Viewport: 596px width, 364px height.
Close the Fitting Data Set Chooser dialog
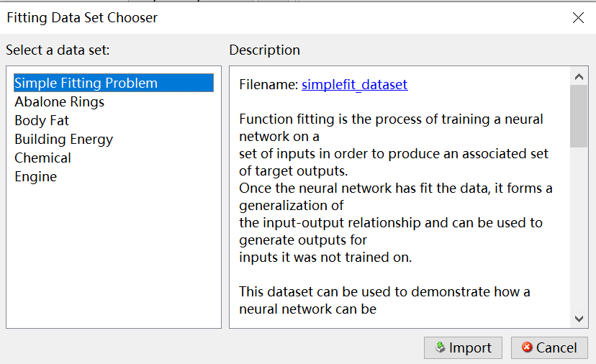click(x=578, y=18)
